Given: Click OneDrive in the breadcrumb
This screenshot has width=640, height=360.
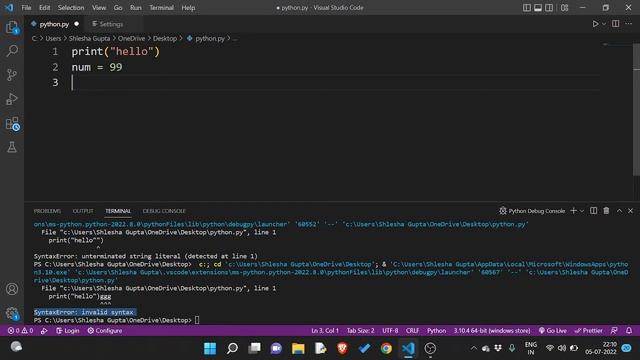Looking at the screenshot, I should point(131,38).
